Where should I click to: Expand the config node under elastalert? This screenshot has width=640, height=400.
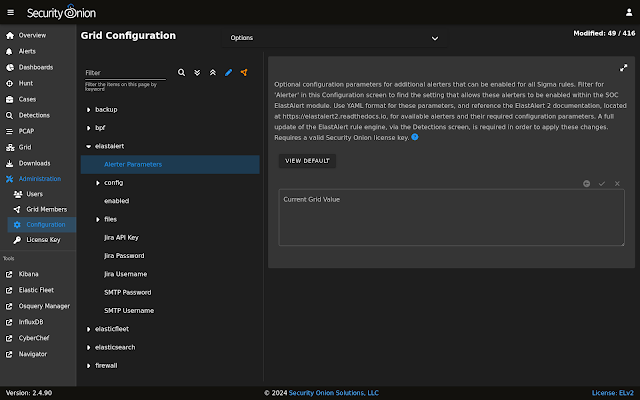[x=98, y=183]
